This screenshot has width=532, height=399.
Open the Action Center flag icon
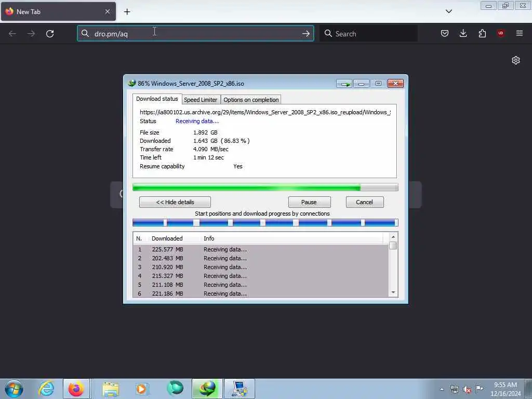[x=479, y=389]
